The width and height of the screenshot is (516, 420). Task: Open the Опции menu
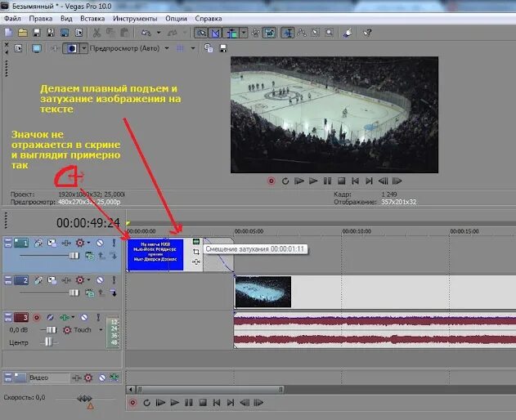(x=176, y=19)
